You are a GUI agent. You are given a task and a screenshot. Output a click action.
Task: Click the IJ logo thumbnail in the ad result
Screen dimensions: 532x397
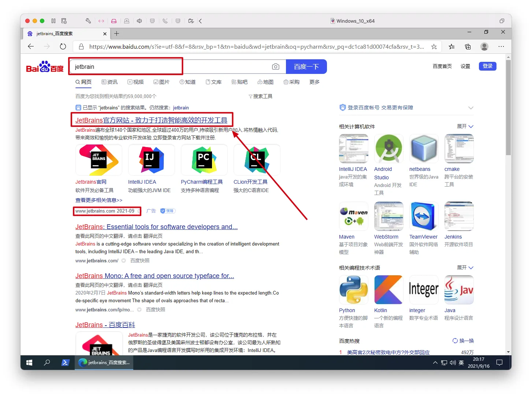[x=152, y=160]
